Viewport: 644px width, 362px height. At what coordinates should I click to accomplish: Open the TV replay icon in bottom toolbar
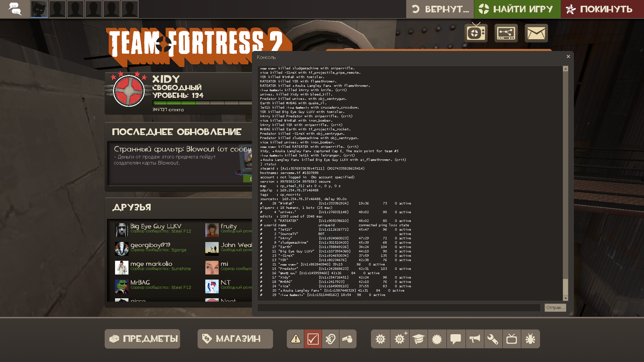click(512, 339)
